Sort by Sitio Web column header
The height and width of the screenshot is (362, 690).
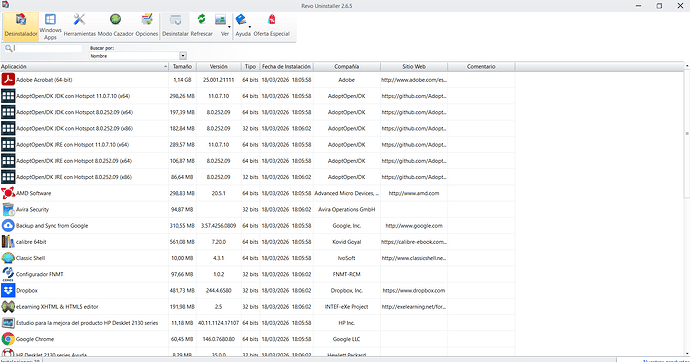(414, 66)
